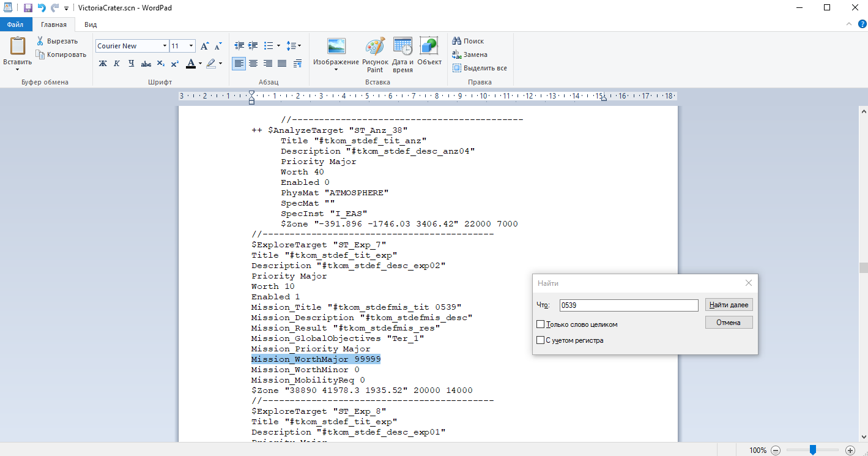Viewport: 868px width, 456px height.
Task: Center align text
Action: click(253, 63)
